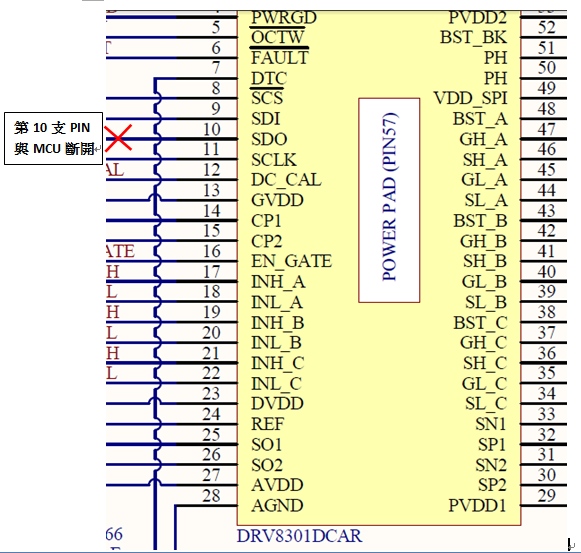
Task: Click the INH_B pin label
Action: [278, 323]
